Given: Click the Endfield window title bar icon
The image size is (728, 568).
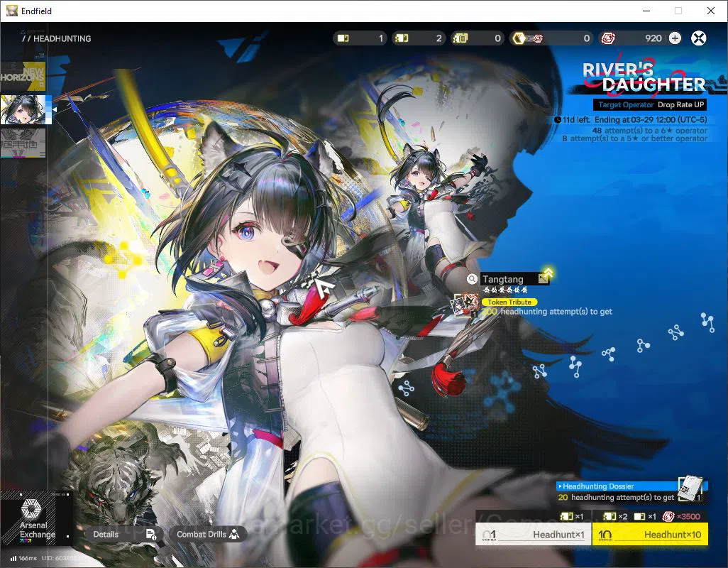Looking at the screenshot, I should 11,11.
